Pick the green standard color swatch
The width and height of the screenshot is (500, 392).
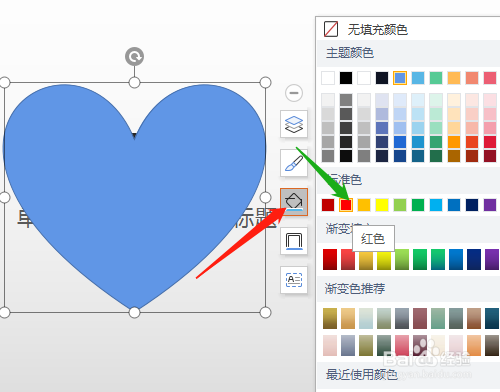418,205
